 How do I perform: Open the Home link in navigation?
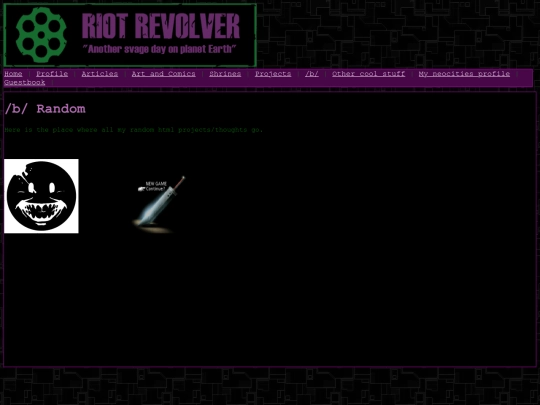13,74
